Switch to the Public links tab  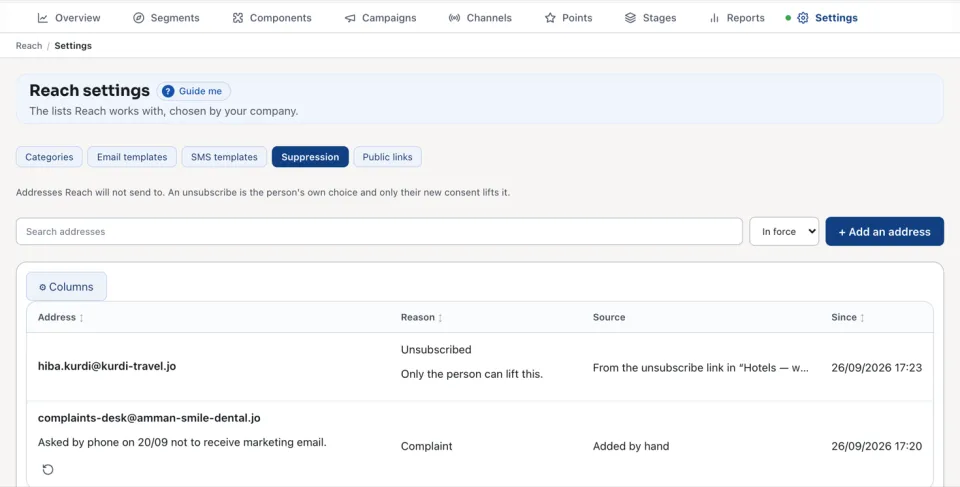coord(387,157)
